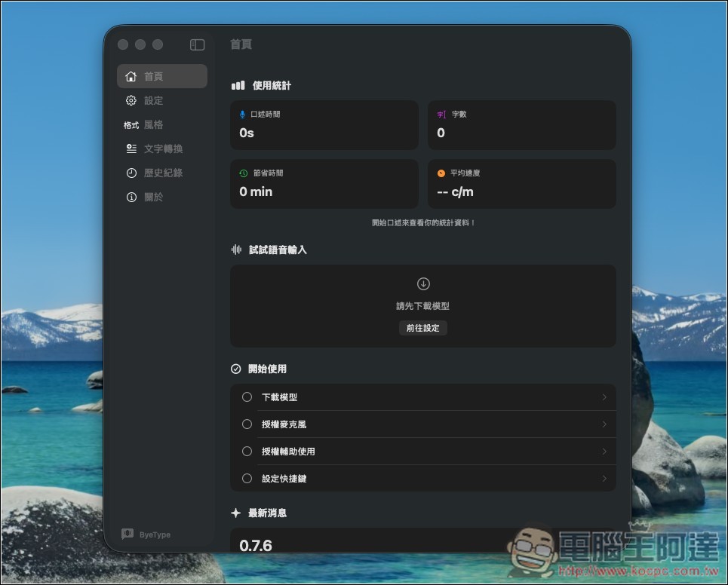Expand the 授權輔助使用 row
The width and height of the screenshot is (728, 585).
[604, 451]
